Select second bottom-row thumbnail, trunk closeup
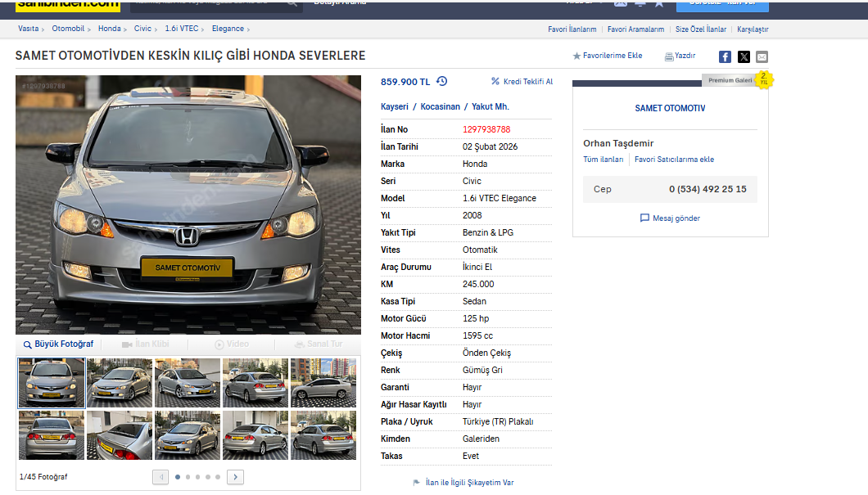 point(120,435)
